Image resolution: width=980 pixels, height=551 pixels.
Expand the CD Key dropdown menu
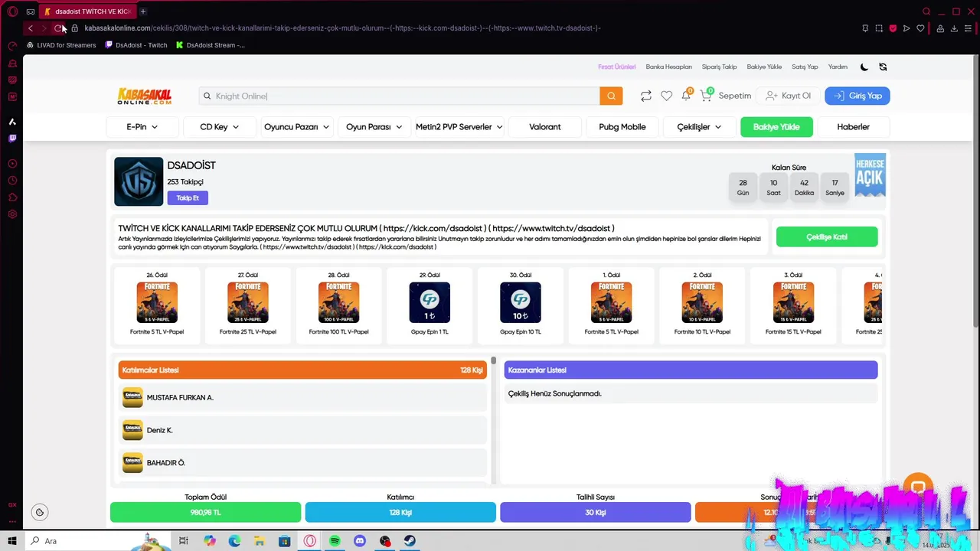point(220,127)
